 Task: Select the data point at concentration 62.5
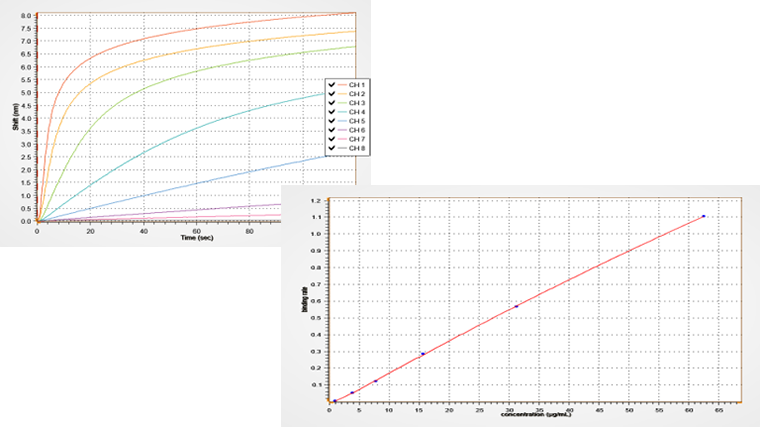[x=704, y=216]
